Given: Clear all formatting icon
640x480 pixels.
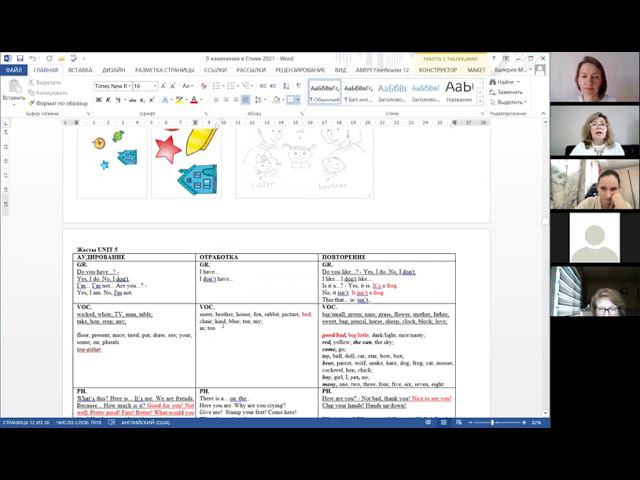Looking at the screenshot, I should coord(203,86).
